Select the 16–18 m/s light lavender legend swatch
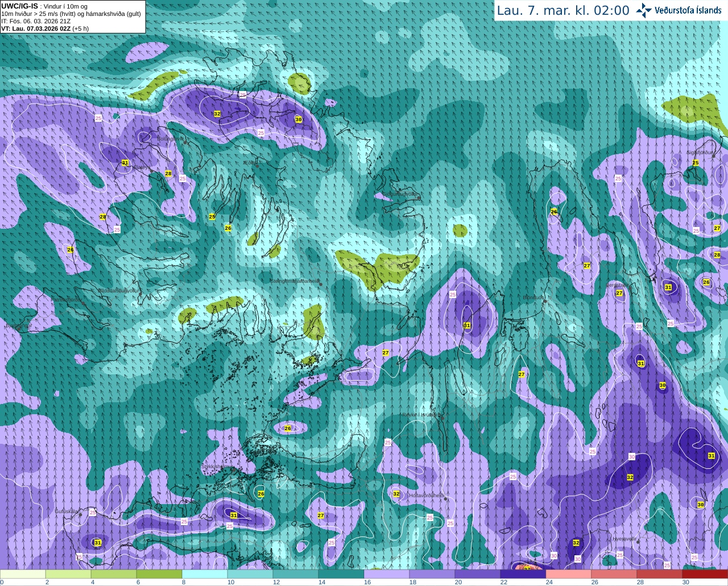Viewport: 728px width, 586px height. point(387,574)
